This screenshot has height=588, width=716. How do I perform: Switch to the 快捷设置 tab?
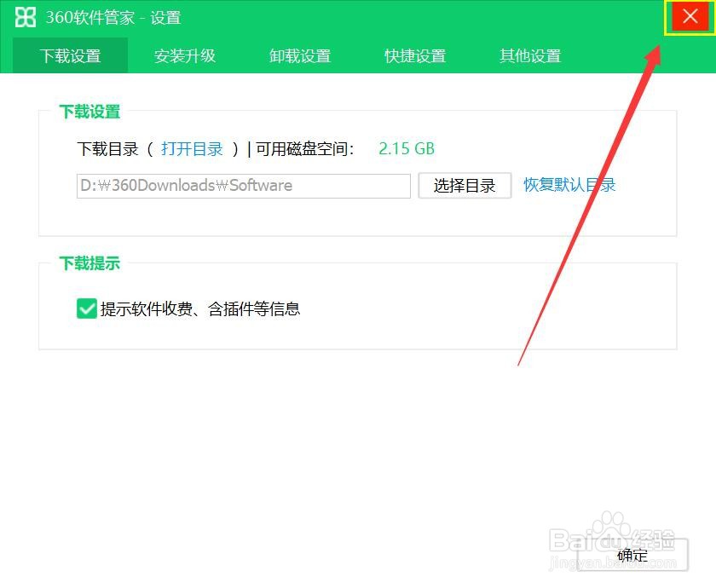[415, 55]
